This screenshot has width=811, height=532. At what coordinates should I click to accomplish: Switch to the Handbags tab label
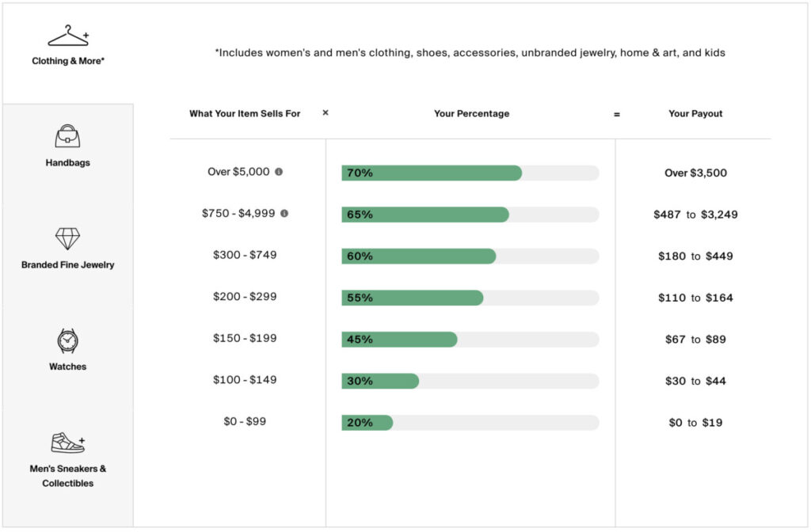click(x=68, y=162)
